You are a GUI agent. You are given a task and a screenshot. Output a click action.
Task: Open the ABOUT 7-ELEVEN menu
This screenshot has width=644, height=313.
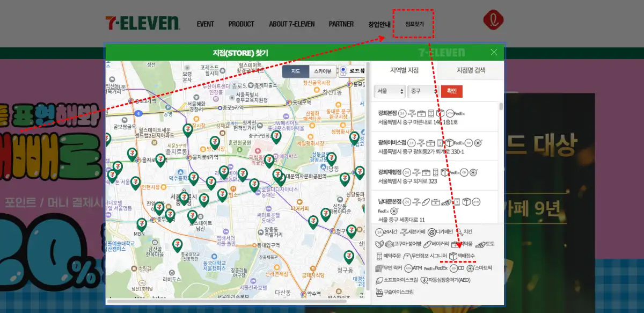292,24
